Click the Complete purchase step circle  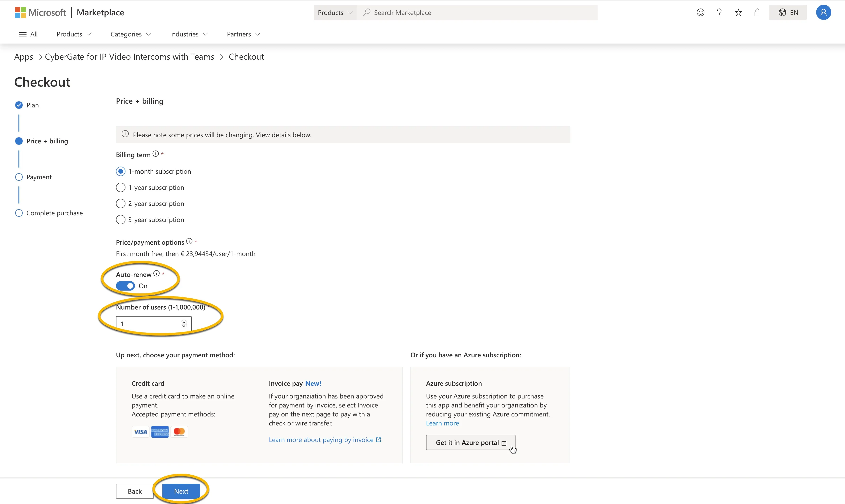point(19,213)
